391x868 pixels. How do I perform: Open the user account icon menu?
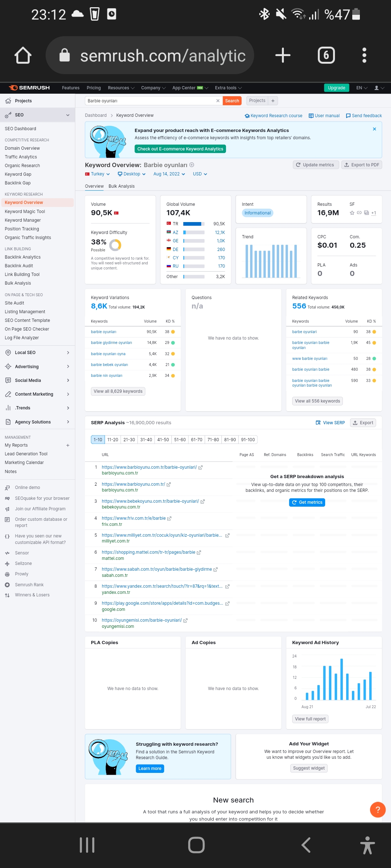[379, 88]
